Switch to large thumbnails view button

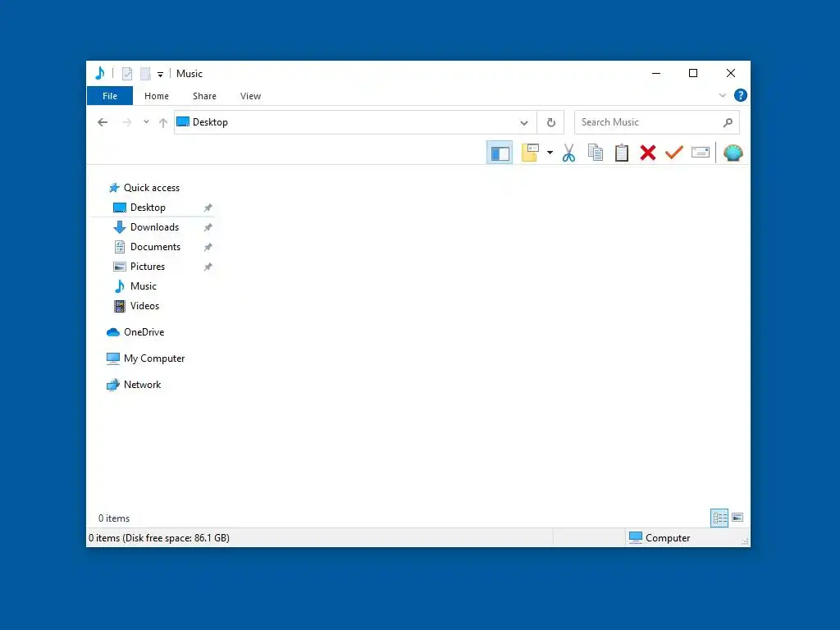pyautogui.click(x=737, y=518)
